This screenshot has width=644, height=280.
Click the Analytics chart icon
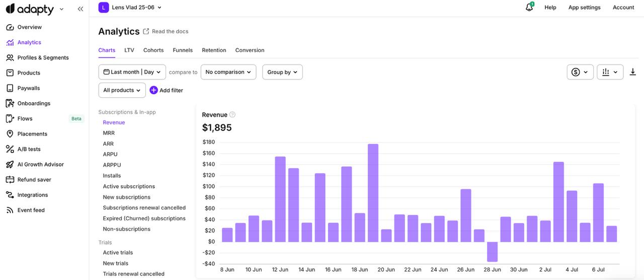(10, 42)
